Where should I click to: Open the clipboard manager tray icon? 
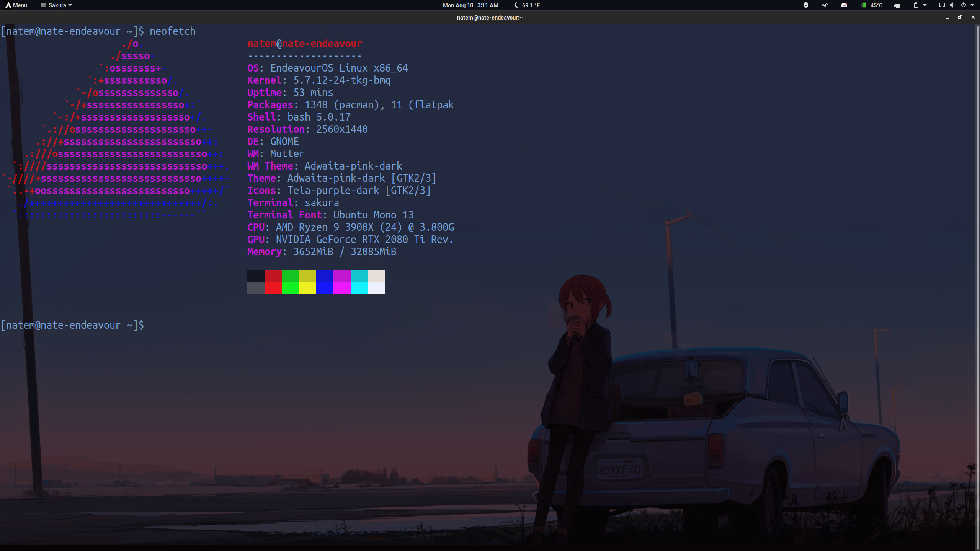(x=916, y=5)
